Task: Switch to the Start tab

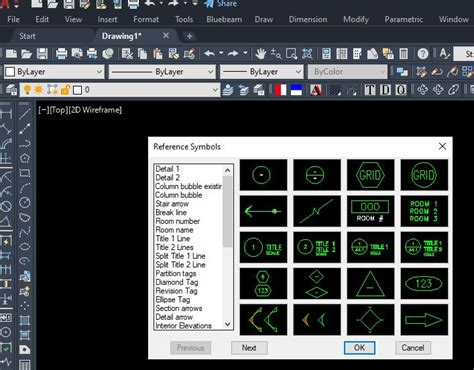Action: 27,36
